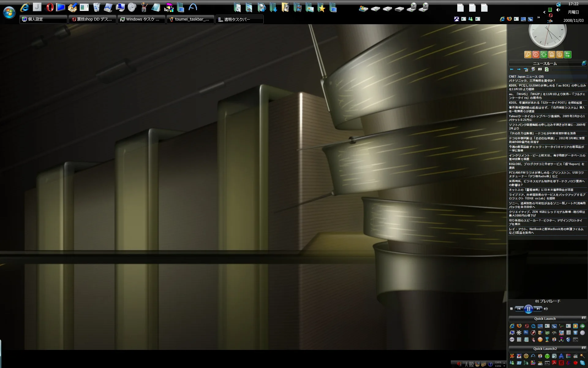Switch to 透明タスクバー taskbar window
The height and width of the screenshot is (368, 588).
pyautogui.click(x=239, y=19)
